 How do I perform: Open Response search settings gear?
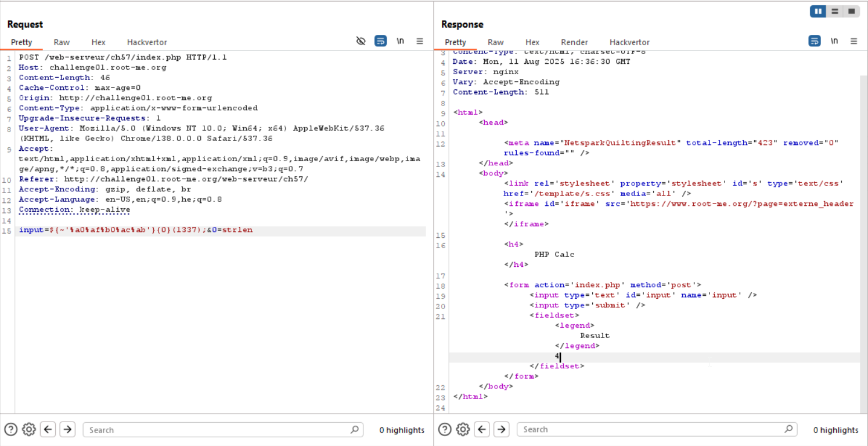[463, 429]
